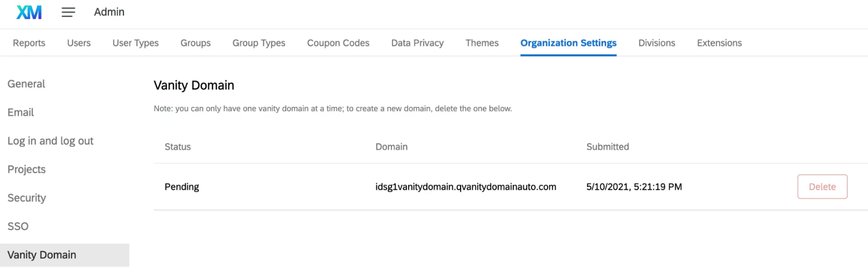Click the Status column header
Viewport: 868px width, 277px height.
177,147
